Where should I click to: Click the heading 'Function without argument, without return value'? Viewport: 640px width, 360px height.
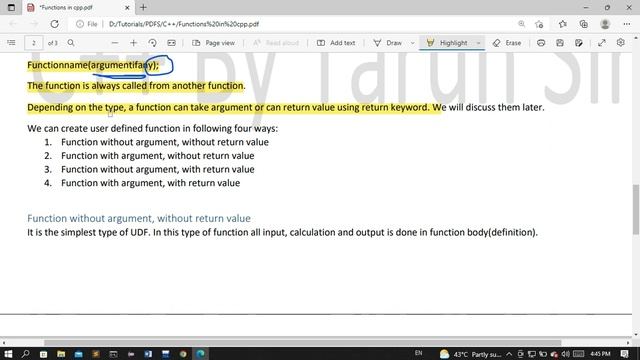(x=139, y=218)
